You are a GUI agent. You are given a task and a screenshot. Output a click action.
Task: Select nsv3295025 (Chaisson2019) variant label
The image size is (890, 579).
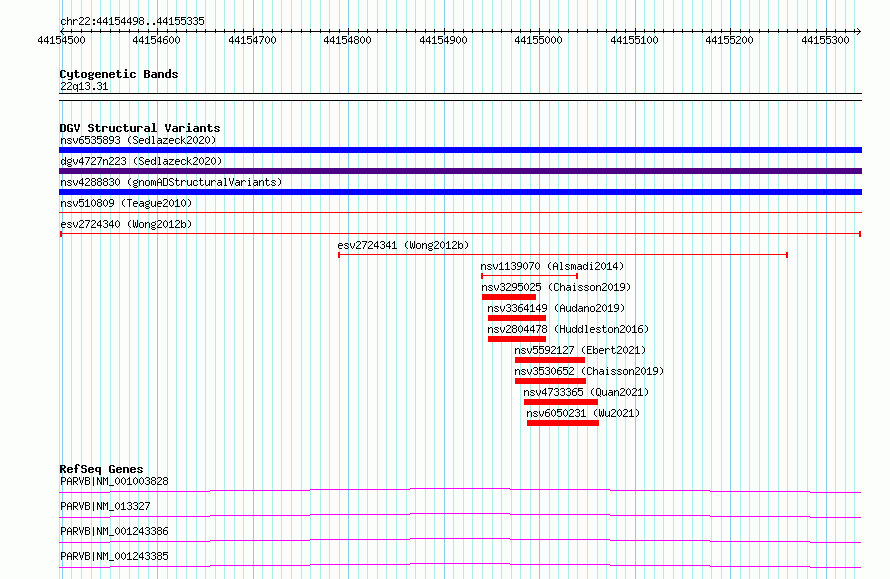pos(556,287)
